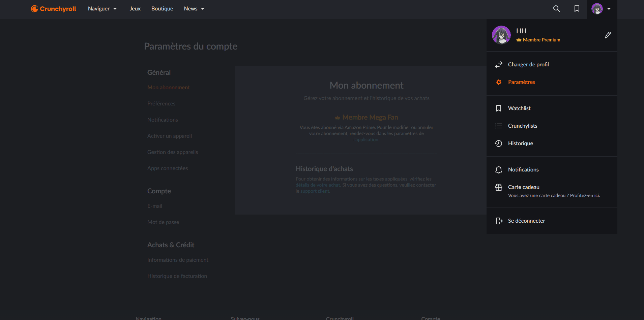Click the logout door icon
Viewport: 644px width, 320px height.
pos(499,221)
